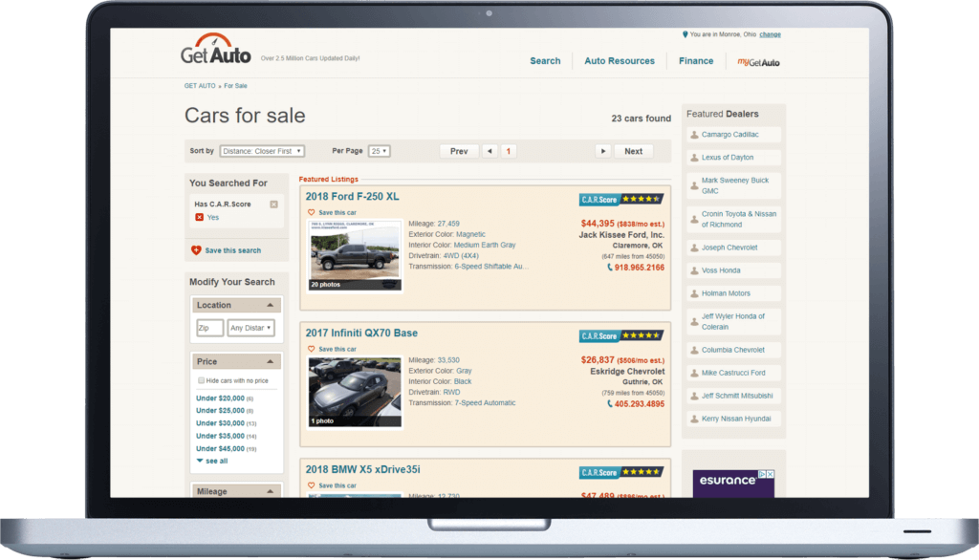Open myGetAuto menu
Viewport: 979px width, 560px height.
click(x=758, y=62)
